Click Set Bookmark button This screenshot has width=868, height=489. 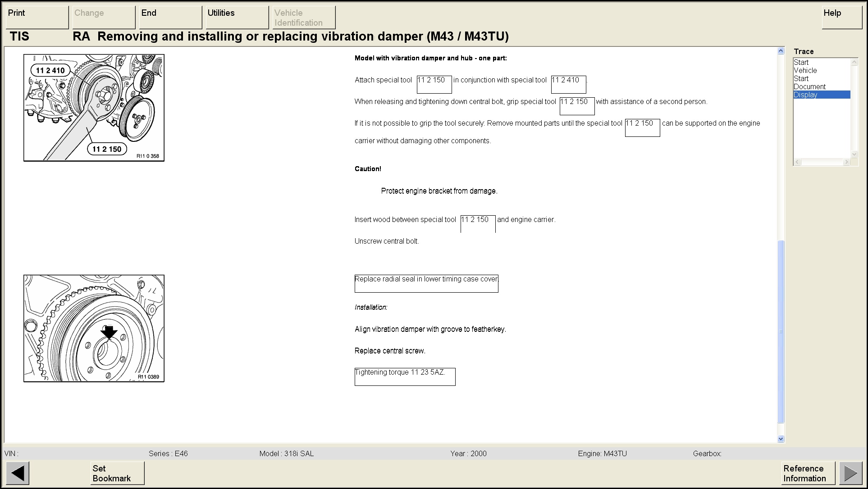coord(117,473)
